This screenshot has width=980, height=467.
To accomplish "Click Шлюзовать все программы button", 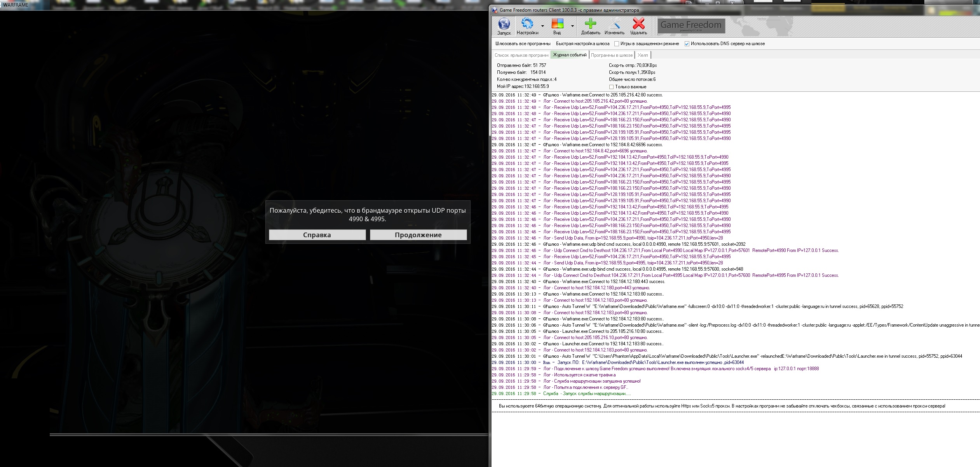I will click(x=523, y=44).
